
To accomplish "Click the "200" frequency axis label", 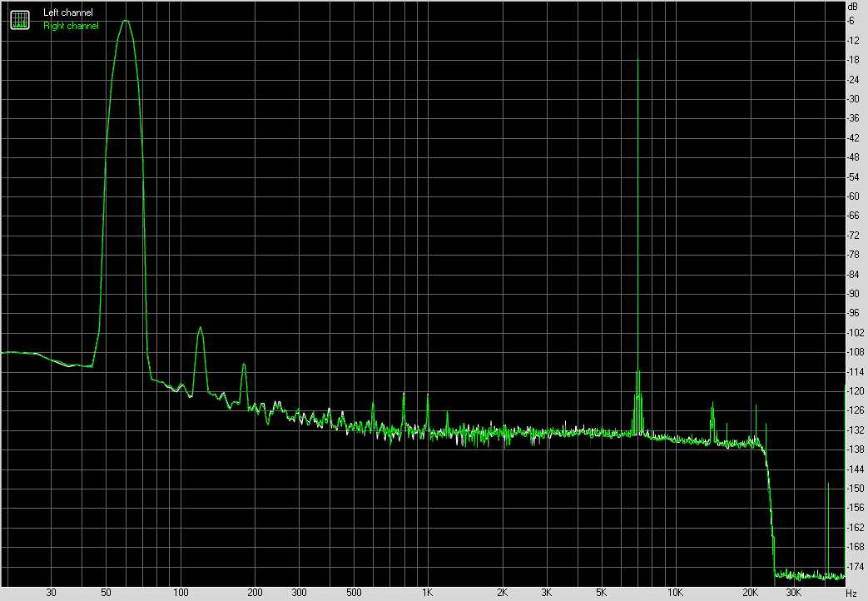I will click(255, 593).
